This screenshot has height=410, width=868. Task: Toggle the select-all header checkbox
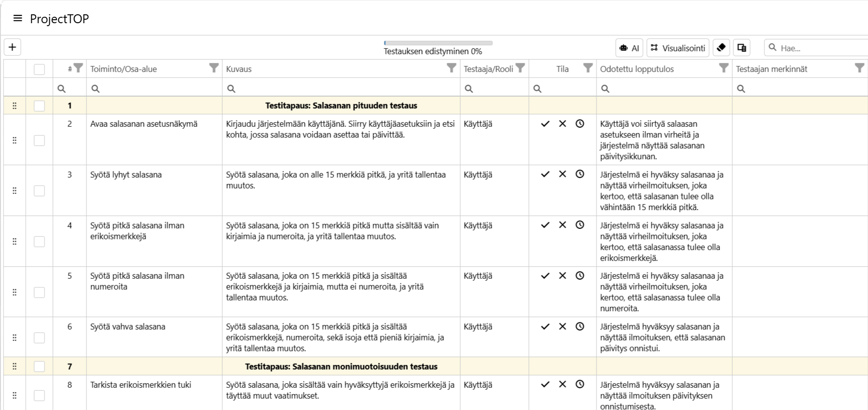pos(39,70)
